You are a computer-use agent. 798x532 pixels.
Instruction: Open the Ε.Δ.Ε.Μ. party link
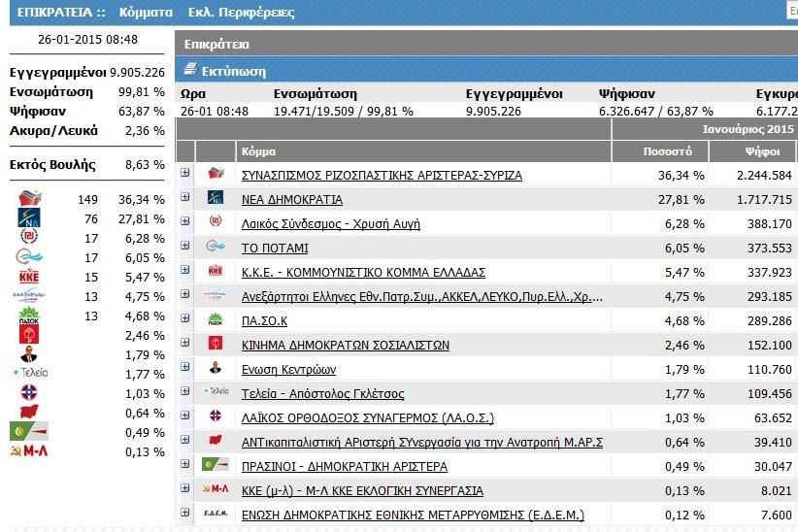pos(413,515)
